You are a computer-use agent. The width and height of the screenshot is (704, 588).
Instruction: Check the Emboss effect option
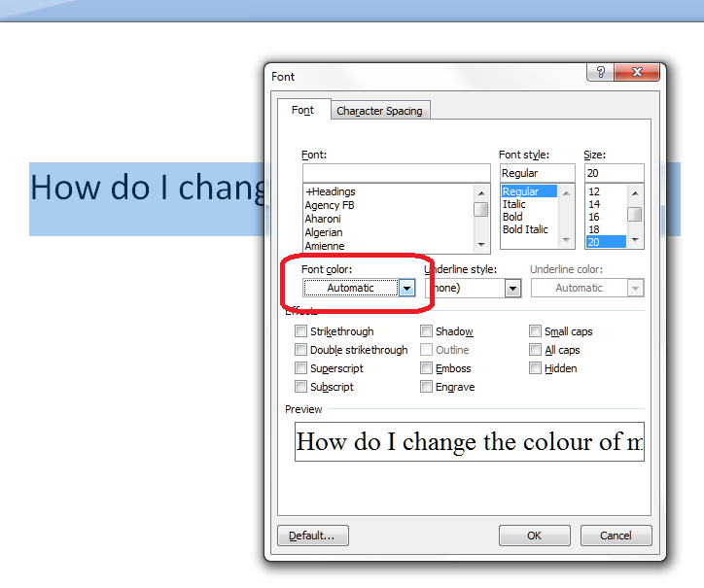tap(427, 368)
